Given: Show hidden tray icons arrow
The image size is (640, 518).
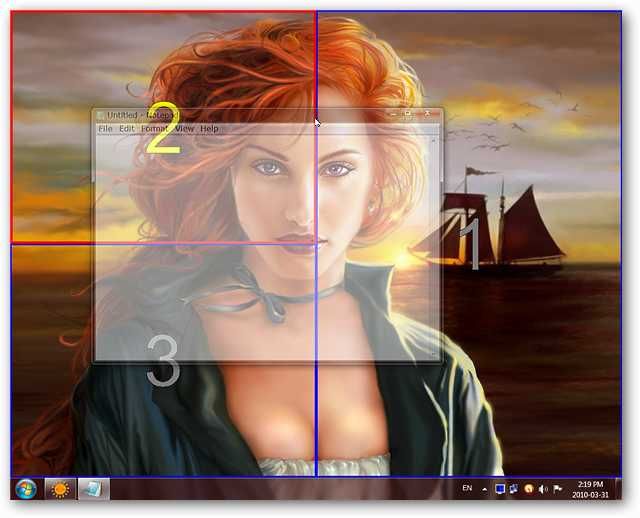Looking at the screenshot, I should pos(484,489).
